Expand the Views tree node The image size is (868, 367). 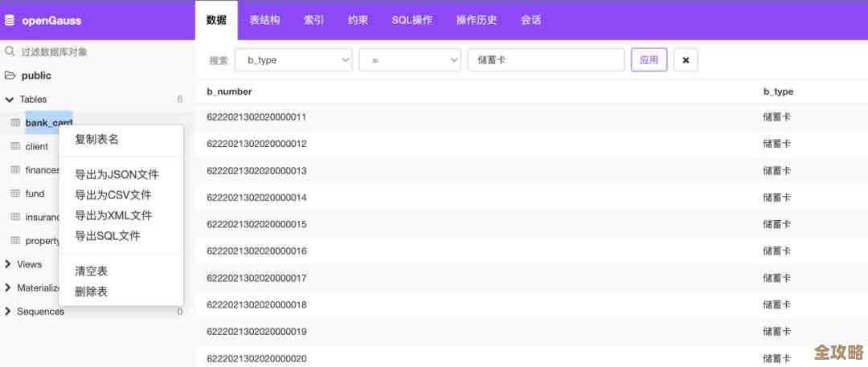(x=8, y=264)
